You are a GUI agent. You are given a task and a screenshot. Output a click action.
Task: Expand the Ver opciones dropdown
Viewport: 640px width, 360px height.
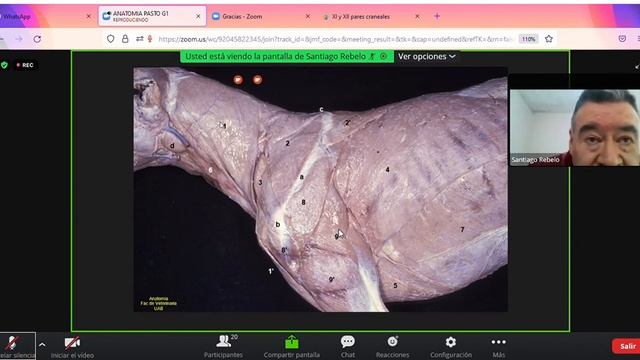[427, 56]
